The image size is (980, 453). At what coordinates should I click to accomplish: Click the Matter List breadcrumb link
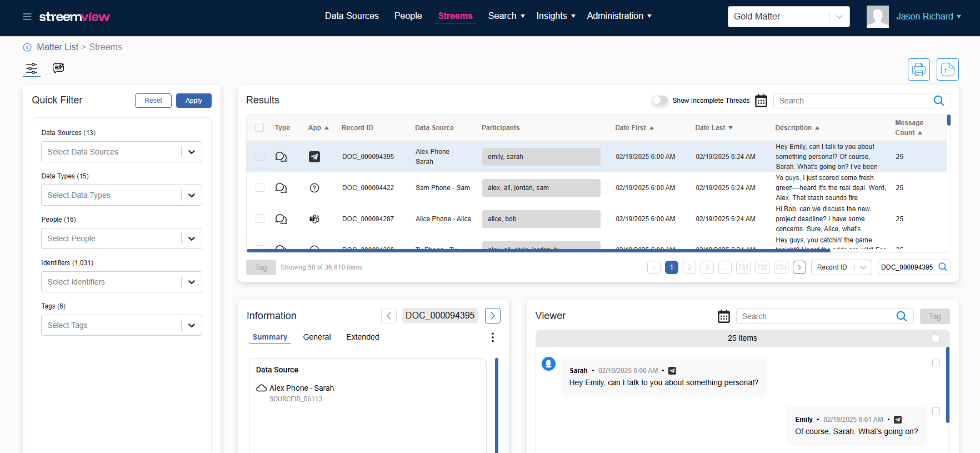pyautogui.click(x=58, y=47)
